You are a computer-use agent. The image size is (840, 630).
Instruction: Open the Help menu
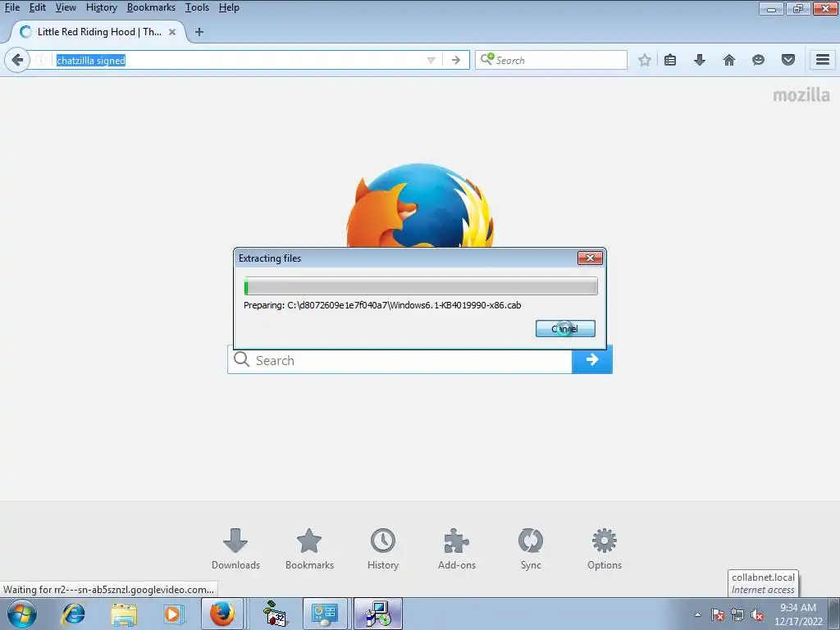[229, 7]
